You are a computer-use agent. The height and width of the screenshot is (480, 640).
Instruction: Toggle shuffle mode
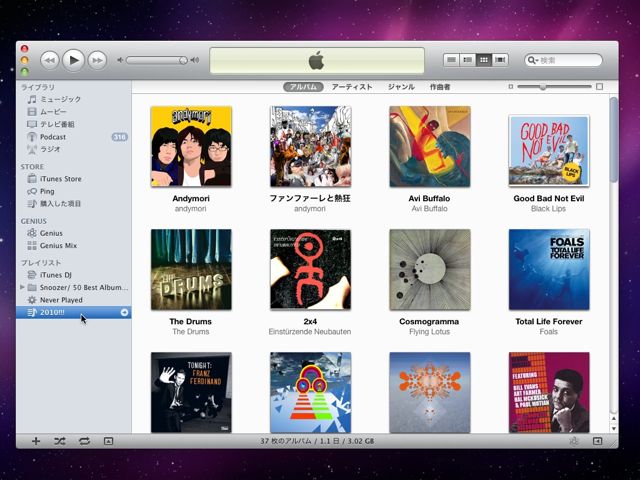[x=60, y=441]
